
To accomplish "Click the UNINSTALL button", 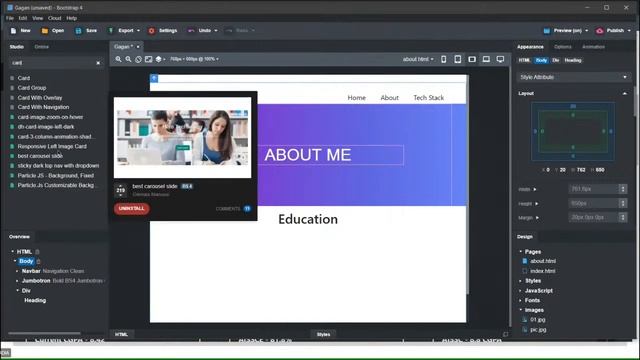I will pyautogui.click(x=131, y=209).
